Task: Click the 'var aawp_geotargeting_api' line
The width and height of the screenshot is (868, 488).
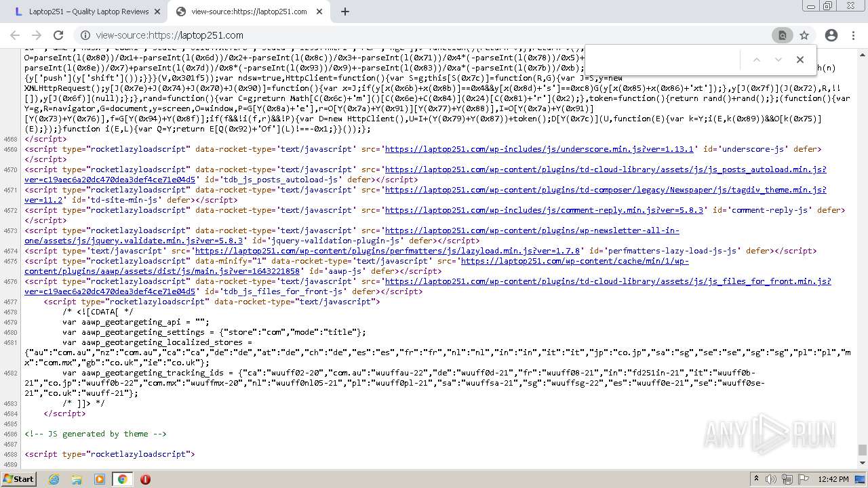Action: [136, 322]
